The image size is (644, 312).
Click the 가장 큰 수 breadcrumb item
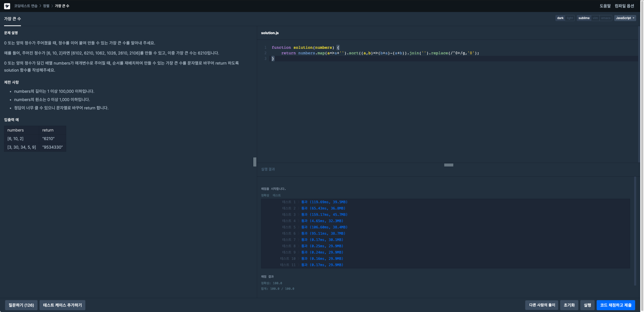(62, 6)
